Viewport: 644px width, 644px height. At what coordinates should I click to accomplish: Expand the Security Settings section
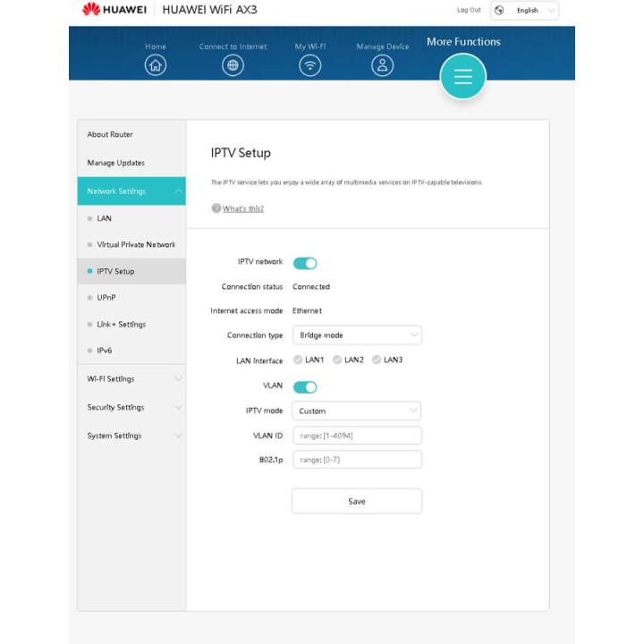tap(131, 407)
